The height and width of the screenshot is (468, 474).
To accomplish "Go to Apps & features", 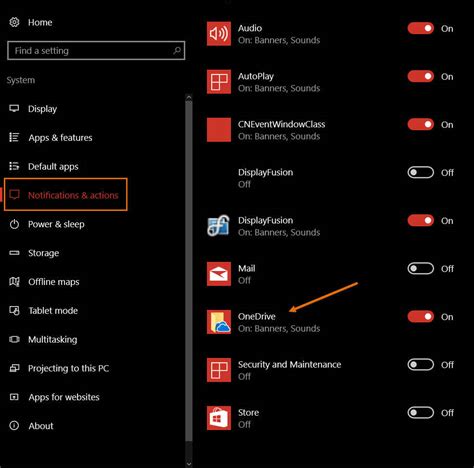I will tap(60, 138).
